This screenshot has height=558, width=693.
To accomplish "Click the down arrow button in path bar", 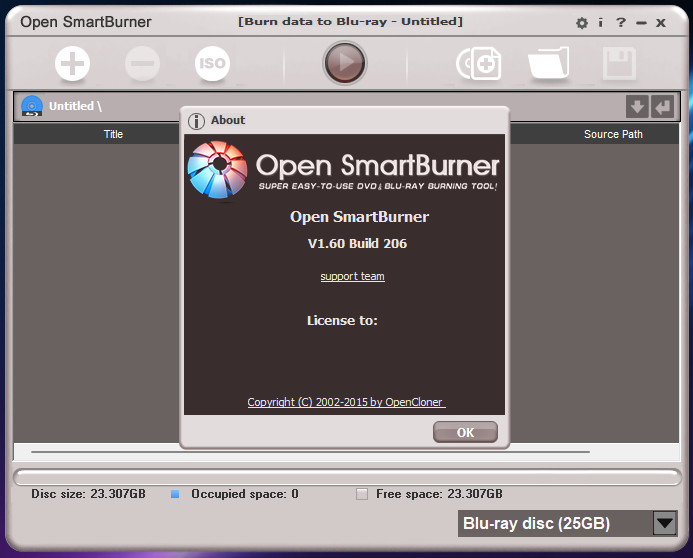I will [x=637, y=106].
